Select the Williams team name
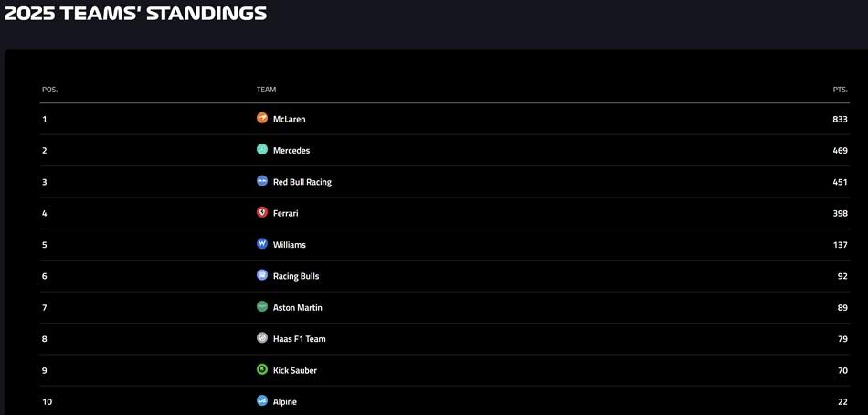868x415 pixels. click(x=290, y=245)
